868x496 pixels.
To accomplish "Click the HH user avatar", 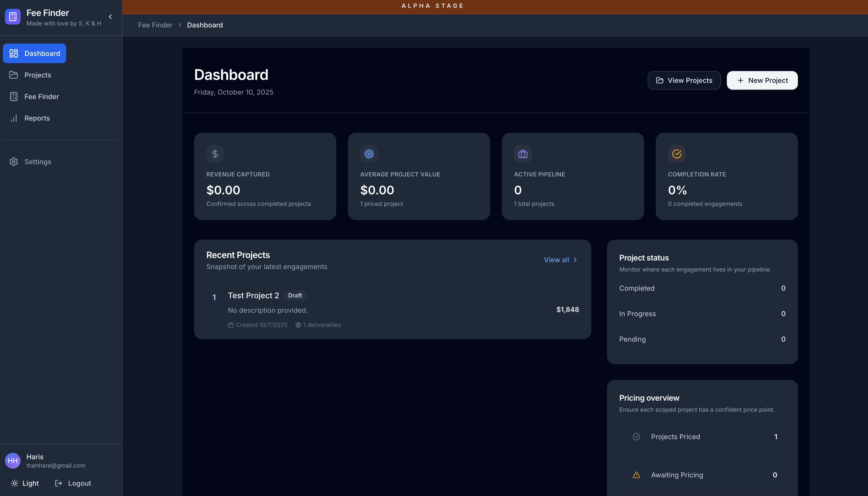I will tap(12, 460).
